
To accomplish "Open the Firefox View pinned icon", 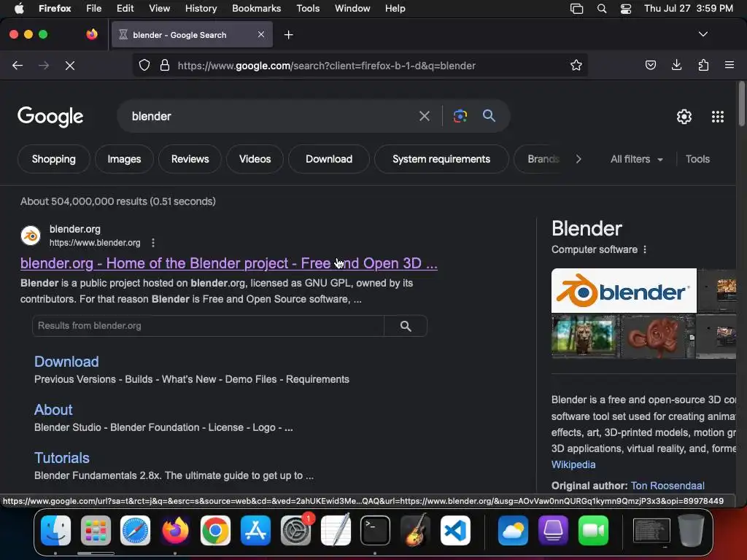I will (x=91, y=34).
